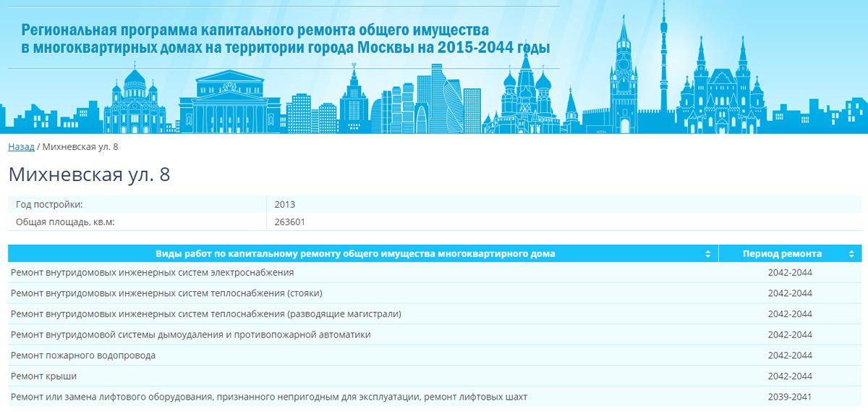
Task: Click the Михневская ул. 8 page heading
Action: [89, 175]
